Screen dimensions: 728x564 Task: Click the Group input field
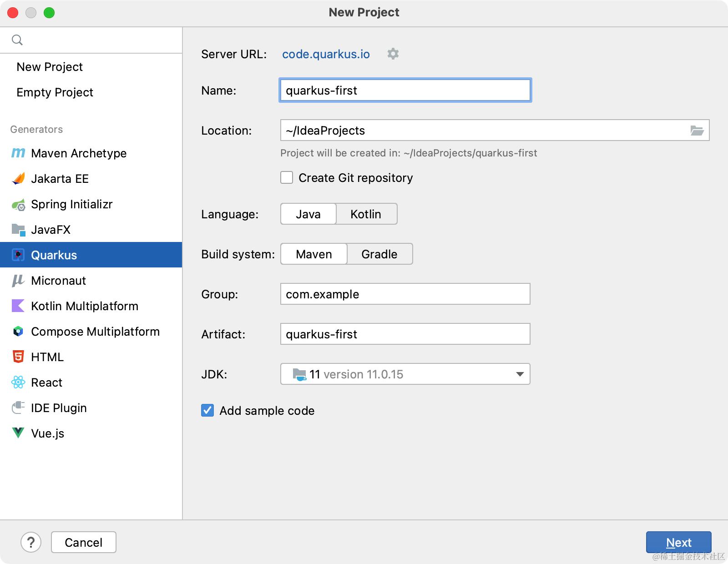tap(405, 294)
